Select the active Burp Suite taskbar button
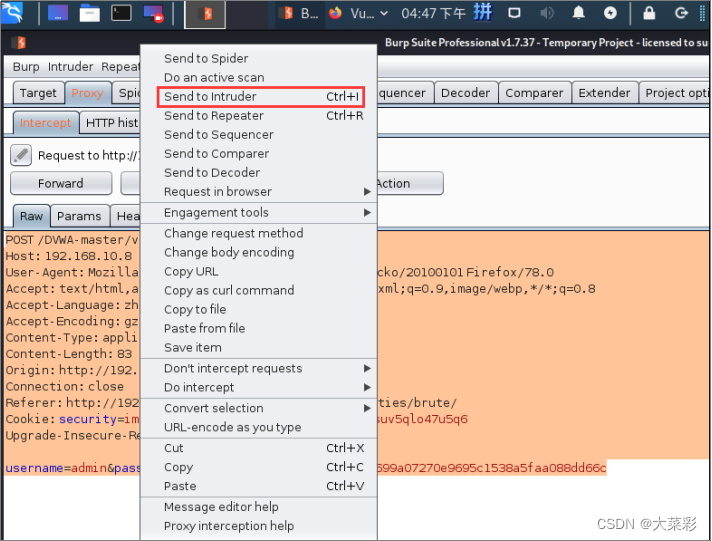This screenshot has height=541, width=712. (x=205, y=14)
